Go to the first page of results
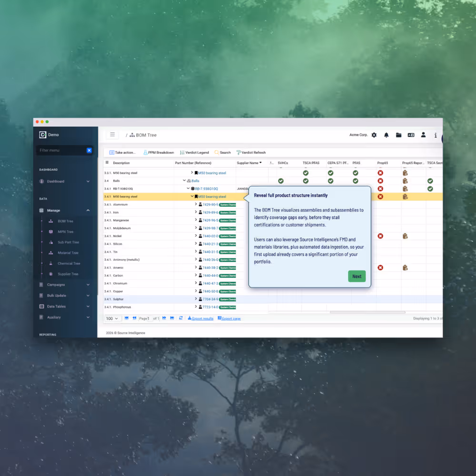This screenshot has width=476, height=476. pyautogui.click(x=127, y=318)
